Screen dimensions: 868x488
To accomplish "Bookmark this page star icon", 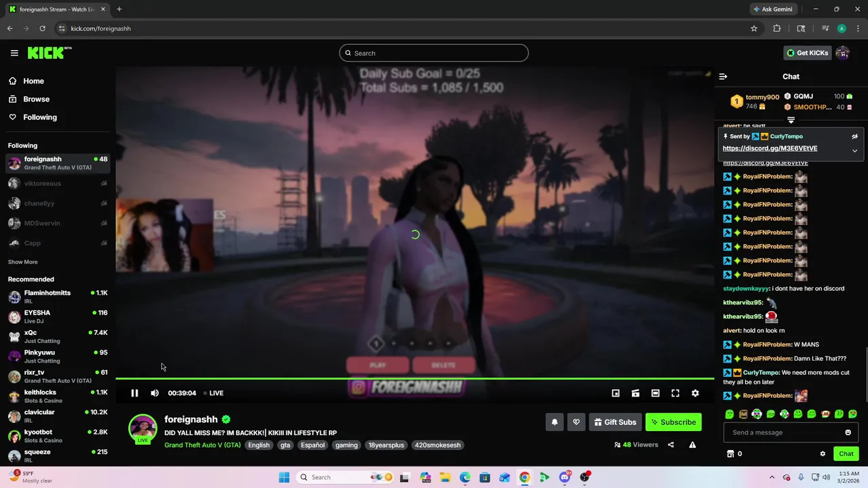I will (x=753, y=28).
